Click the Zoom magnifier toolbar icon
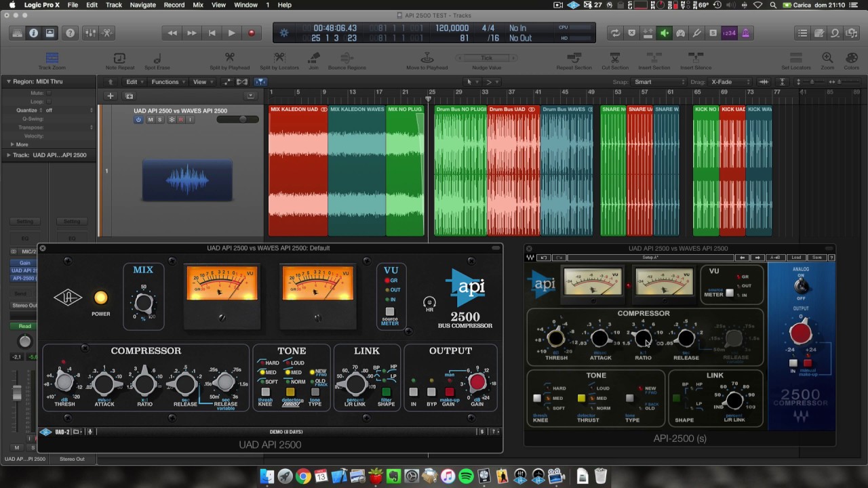 pos(827,58)
